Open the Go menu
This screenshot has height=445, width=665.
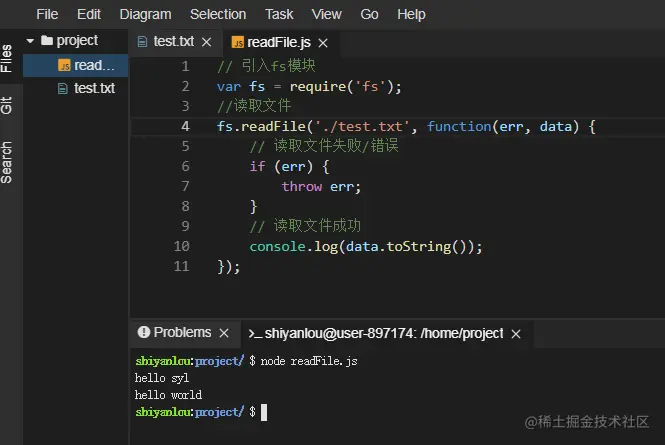[369, 14]
